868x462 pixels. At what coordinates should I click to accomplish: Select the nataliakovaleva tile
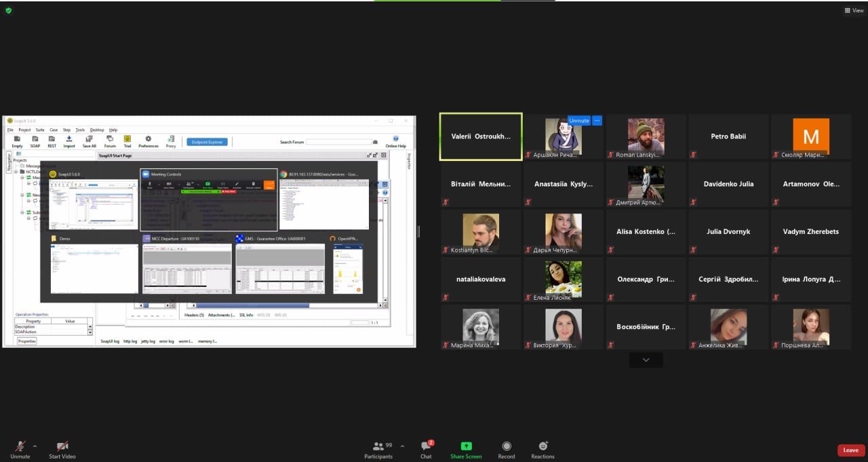click(481, 280)
